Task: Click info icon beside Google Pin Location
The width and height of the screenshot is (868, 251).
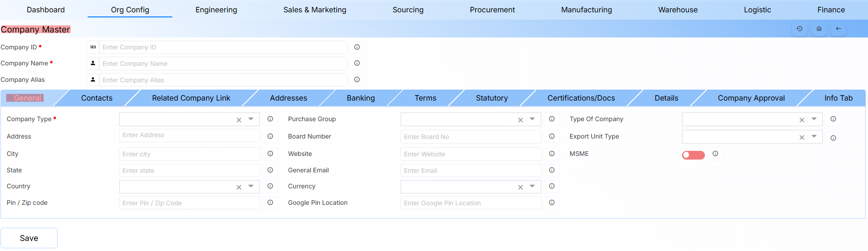Action: 551,203
